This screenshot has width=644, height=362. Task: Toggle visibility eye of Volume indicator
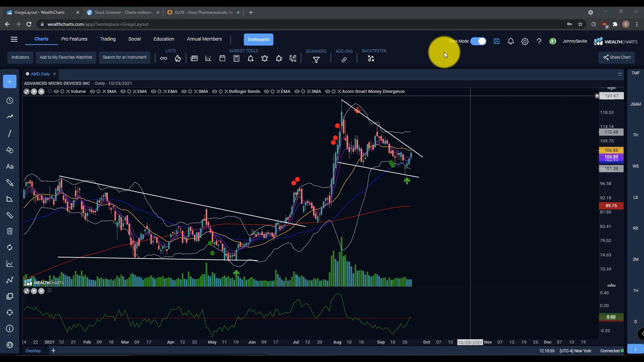[56, 92]
